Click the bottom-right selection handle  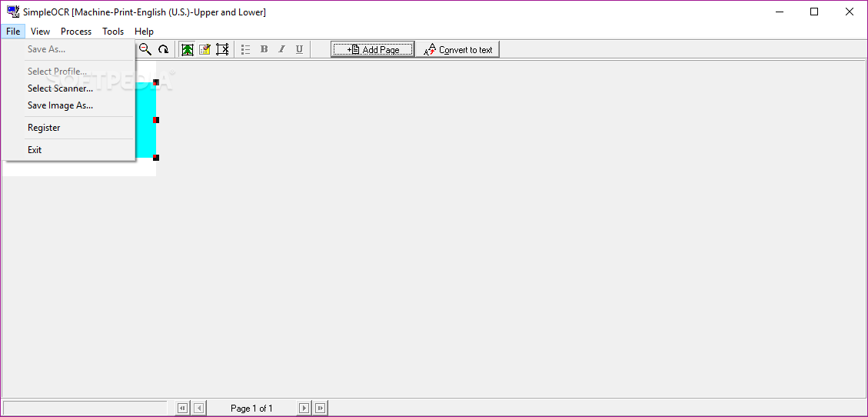(x=156, y=158)
